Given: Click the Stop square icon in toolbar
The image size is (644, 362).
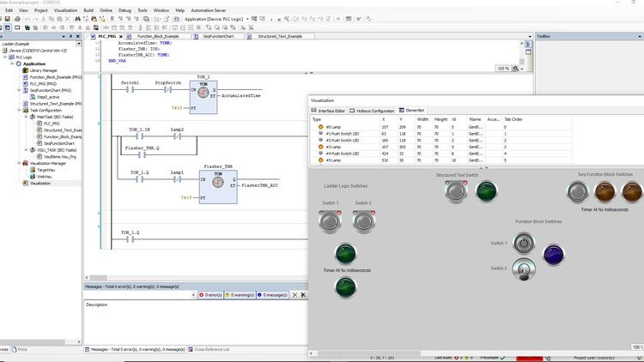Looking at the screenshot, I should 279,19.
